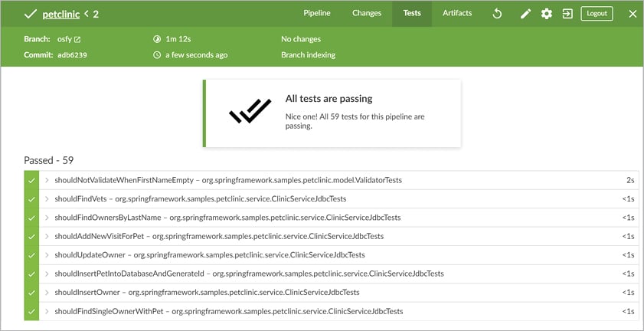644x331 pixels.
Task: Switch to the Pipeline tab
Action: coord(317,14)
